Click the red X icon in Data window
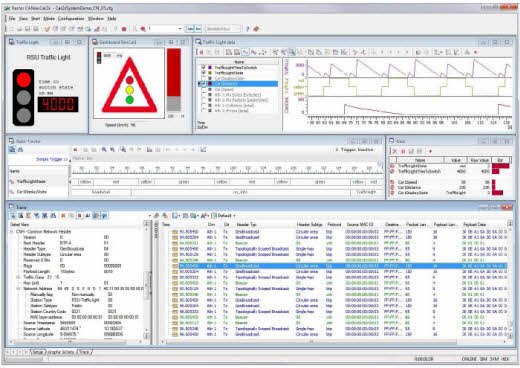Viewport: 520px width, 368px height. pyautogui.click(x=395, y=151)
